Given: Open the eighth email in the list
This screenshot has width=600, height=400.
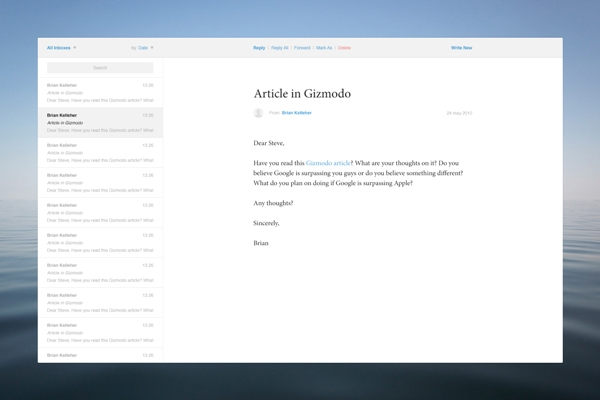Looking at the screenshot, I should pos(100,303).
